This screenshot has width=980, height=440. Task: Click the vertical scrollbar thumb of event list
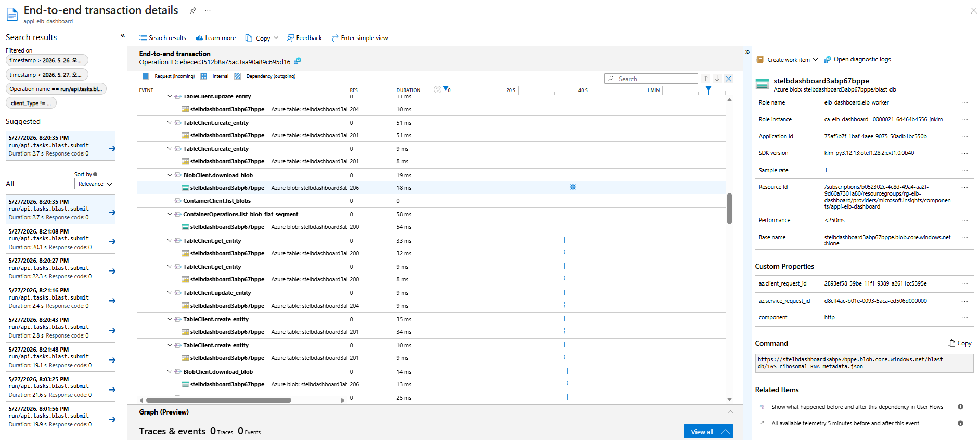(729, 209)
